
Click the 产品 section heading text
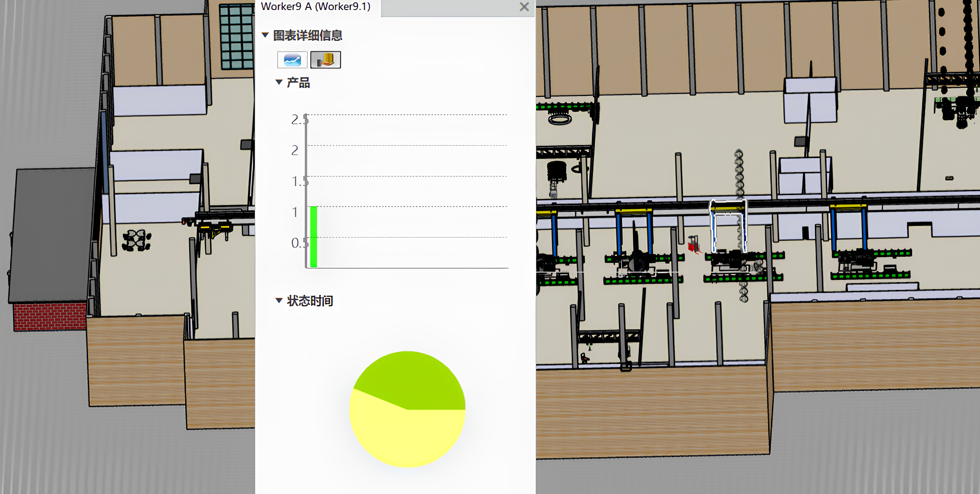298,82
